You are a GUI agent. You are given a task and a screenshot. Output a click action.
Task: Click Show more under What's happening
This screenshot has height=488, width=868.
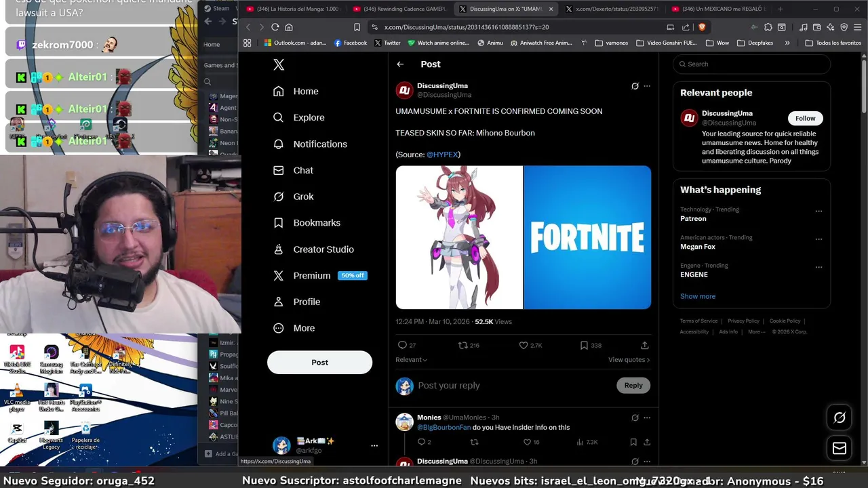click(698, 296)
